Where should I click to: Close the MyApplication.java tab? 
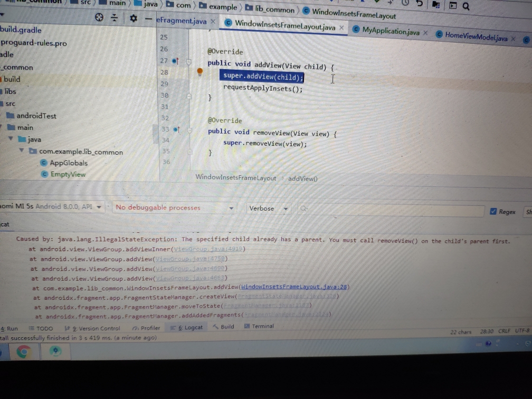tap(425, 33)
